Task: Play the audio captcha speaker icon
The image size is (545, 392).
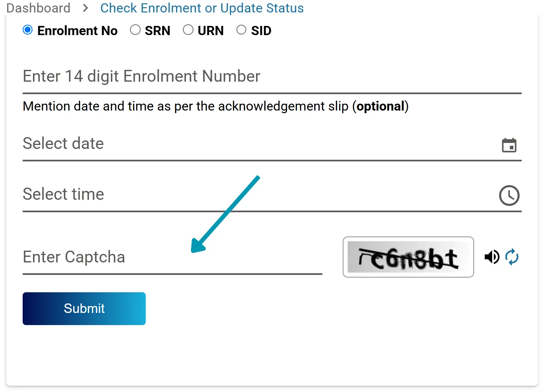Action: tap(492, 257)
